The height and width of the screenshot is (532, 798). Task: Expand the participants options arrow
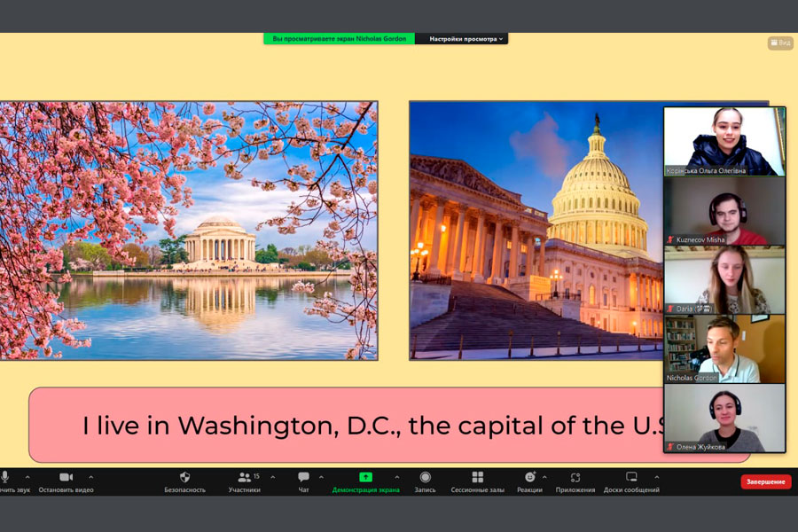tap(273, 478)
